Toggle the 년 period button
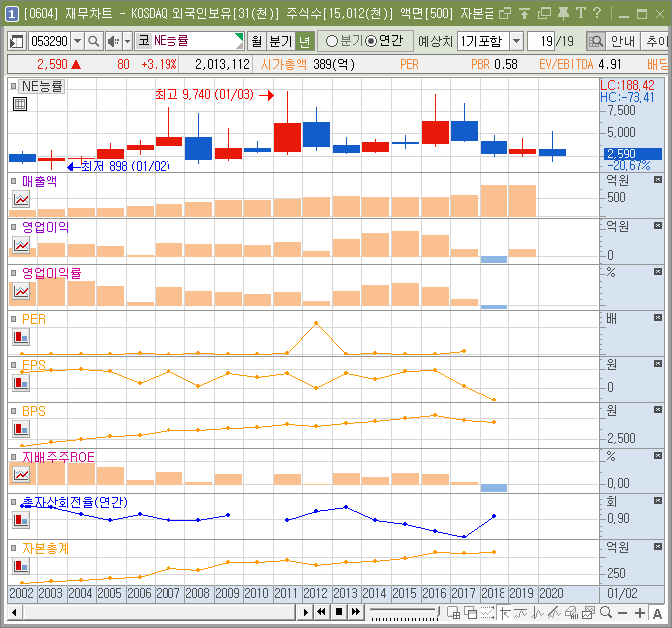Viewport: 672px width, 628px height. (305, 42)
